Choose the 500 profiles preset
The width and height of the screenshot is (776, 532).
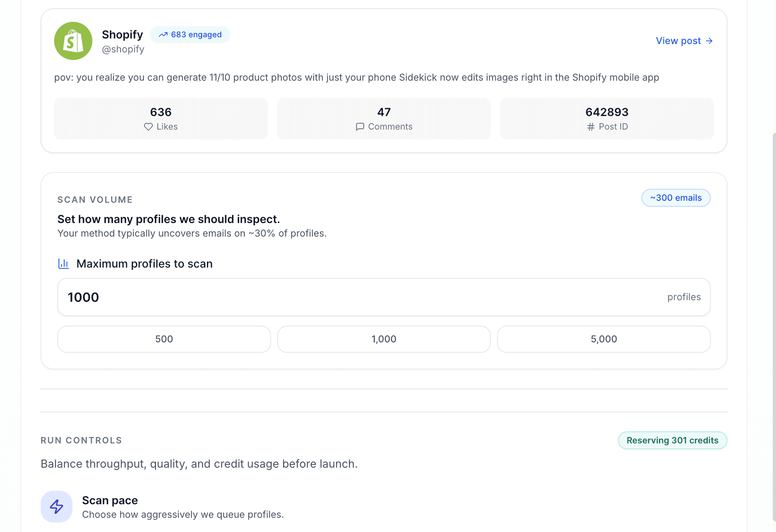pyautogui.click(x=164, y=339)
